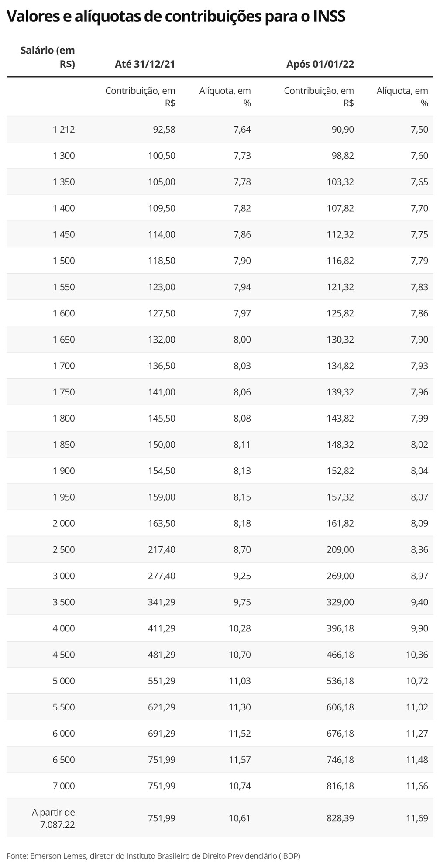
Task: Click the "A partir de 7.087.22" cell
Action: tap(53, 818)
